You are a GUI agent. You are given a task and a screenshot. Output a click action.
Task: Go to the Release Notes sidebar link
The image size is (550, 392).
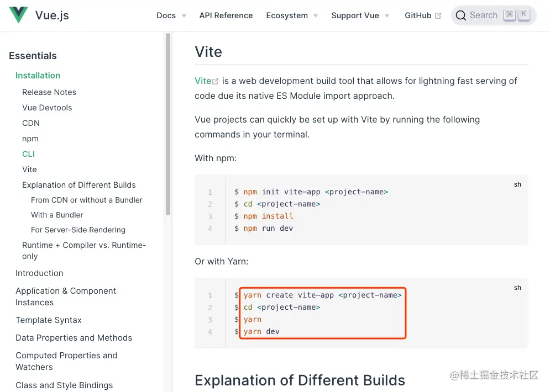coord(49,92)
